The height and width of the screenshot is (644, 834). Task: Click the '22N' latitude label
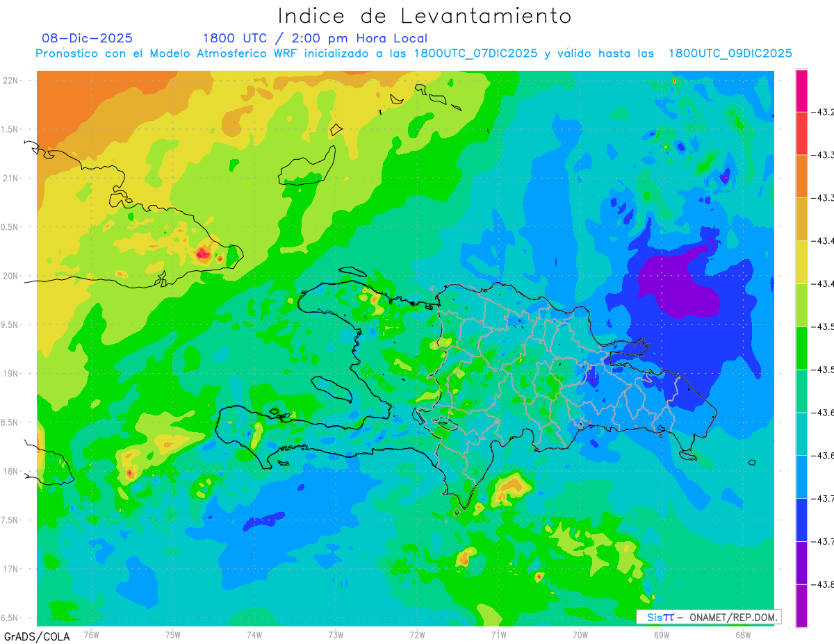tap(11, 81)
